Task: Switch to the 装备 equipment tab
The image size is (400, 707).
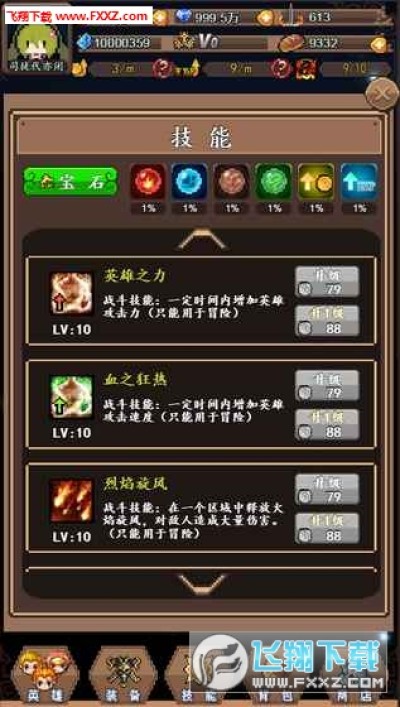Action: [x=123, y=674]
